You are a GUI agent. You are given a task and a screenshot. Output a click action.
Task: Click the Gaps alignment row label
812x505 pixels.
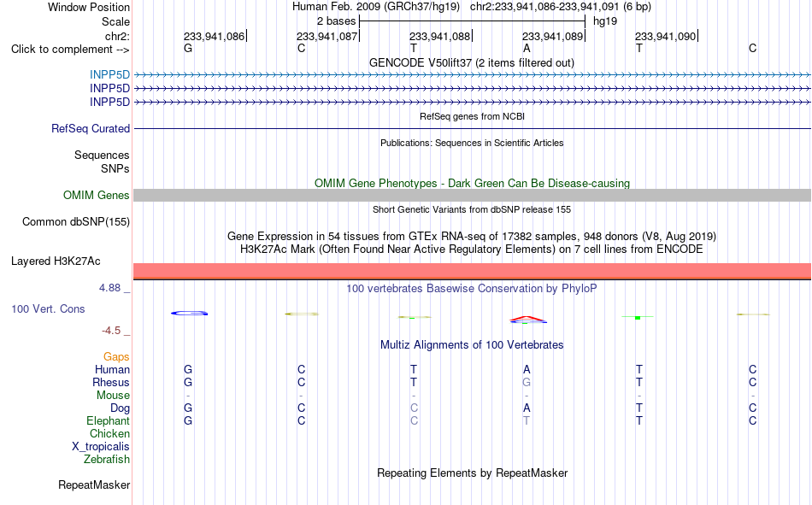coord(116,357)
